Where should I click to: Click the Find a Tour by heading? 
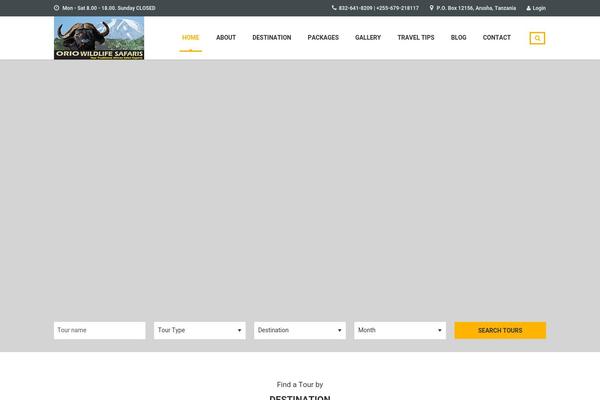[x=300, y=385]
